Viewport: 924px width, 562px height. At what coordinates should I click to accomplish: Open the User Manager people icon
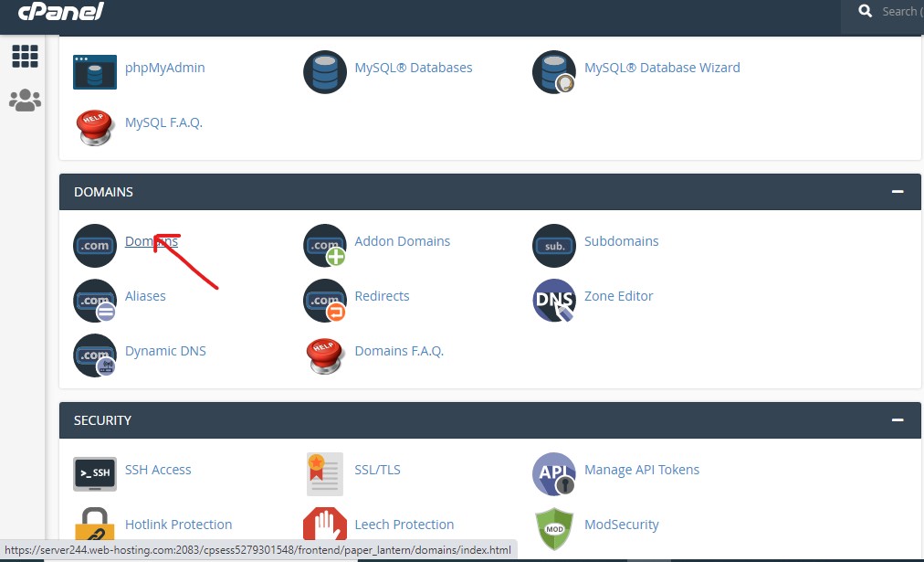(25, 101)
